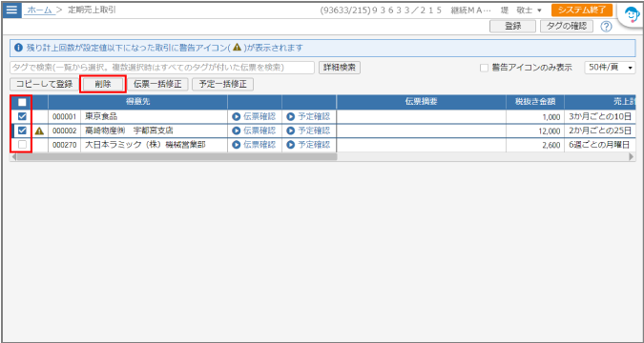
Task: Click the help question mark icon
Action: [x=606, y=27]
